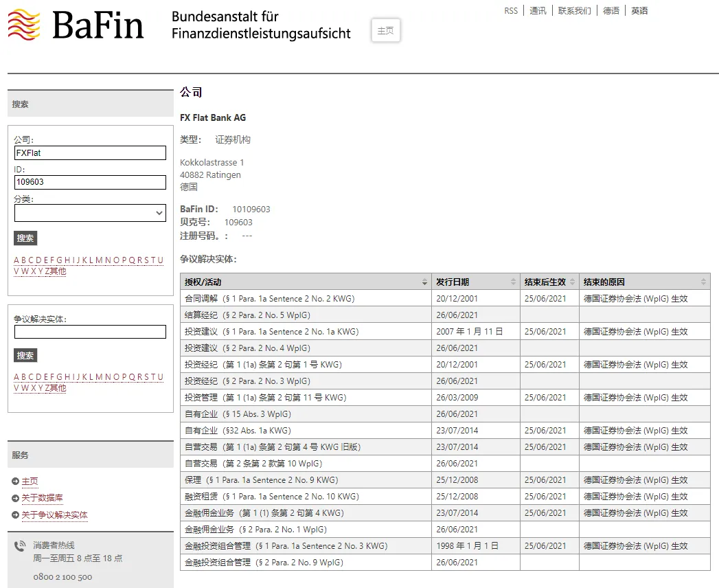Select letter W in 争议解决实体 alphabet
Viewport: 719px width, 588px height.
coord(25,388)
